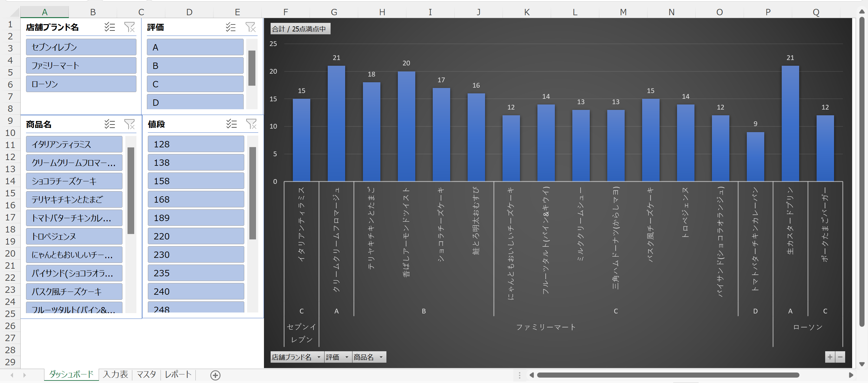Click horizontal scrollbar right arrow
The image size is (868, 383).
[x=851, y=375]
